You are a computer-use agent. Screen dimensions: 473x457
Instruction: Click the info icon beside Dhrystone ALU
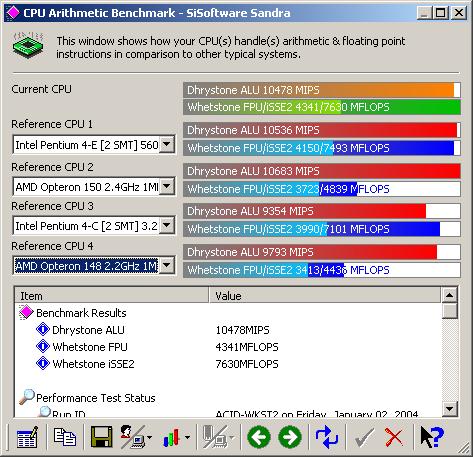pyautogui.click(x=43, y=329)
